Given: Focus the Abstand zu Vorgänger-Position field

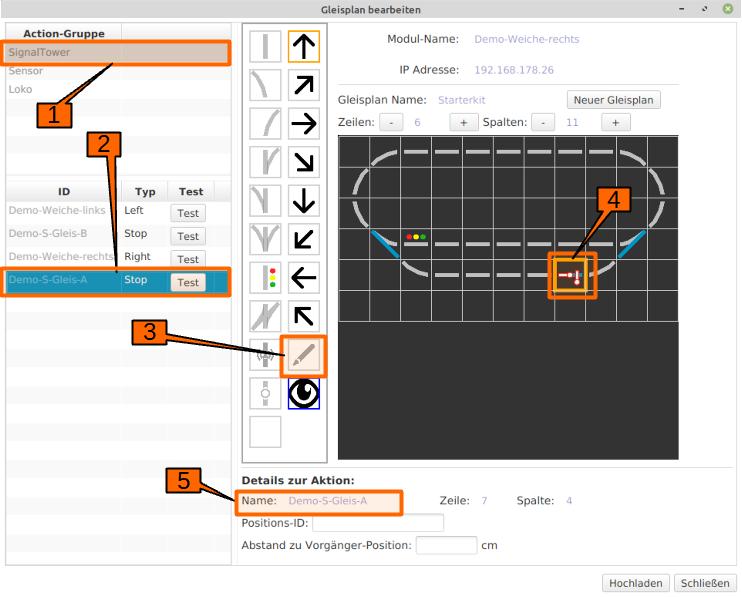Looking at the screenshot, I should point(446,546).
